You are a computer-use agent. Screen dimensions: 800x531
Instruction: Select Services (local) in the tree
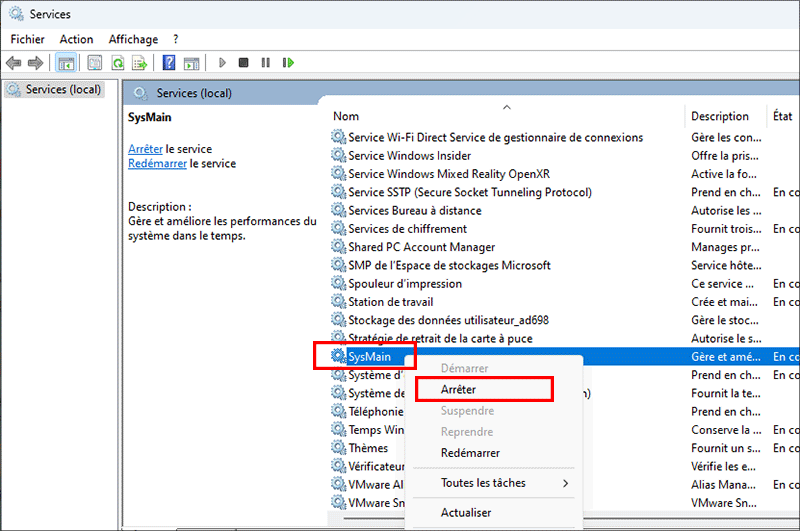(x=63, y=89)
